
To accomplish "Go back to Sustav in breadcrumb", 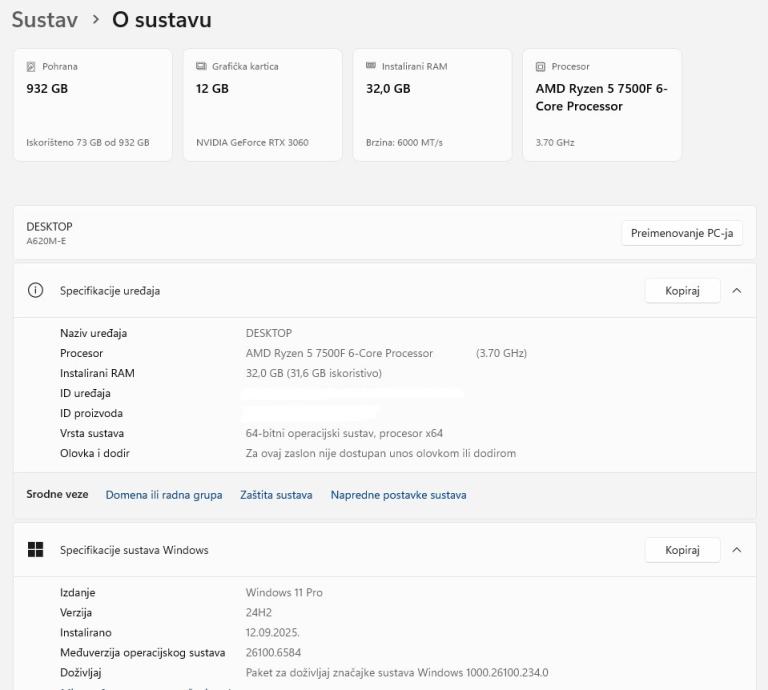I will click(44, 20).
